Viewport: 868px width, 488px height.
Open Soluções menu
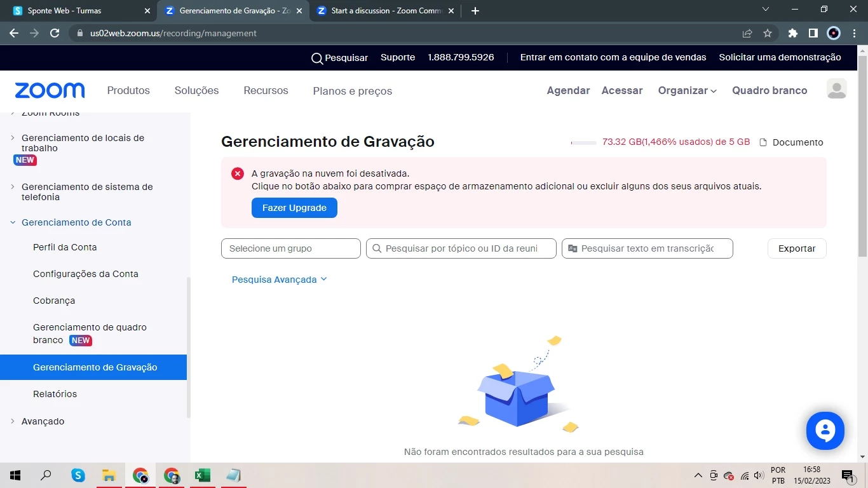(x=196, y=90)
